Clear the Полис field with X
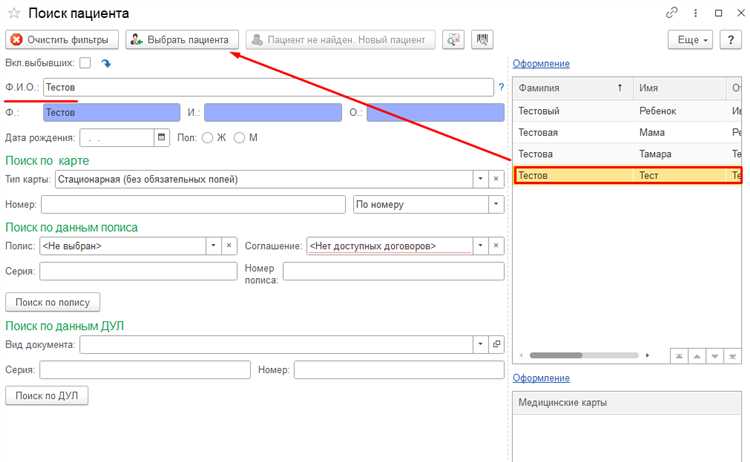Screen dimensions: 750x462 [229, 246]
